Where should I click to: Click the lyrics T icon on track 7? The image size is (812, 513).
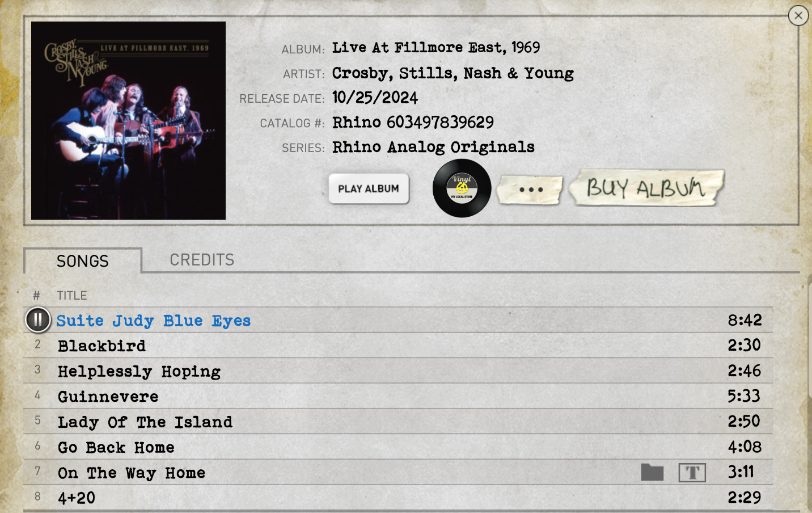[x=692, y=472]
